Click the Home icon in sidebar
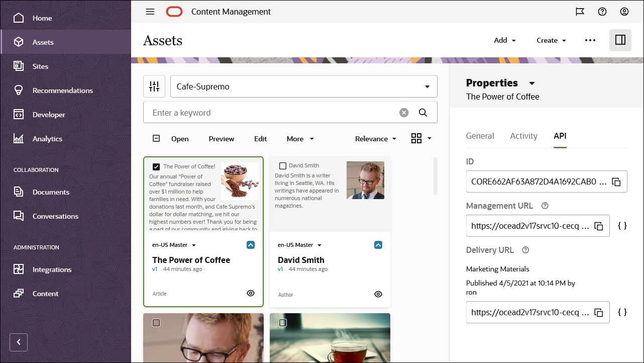 point(19,18)
